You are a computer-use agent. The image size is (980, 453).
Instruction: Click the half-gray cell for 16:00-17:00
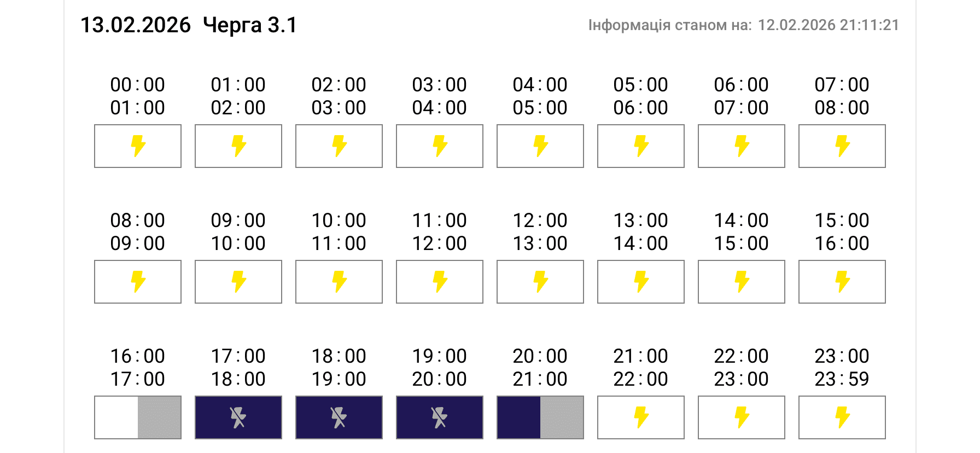[x=138, y=417]
